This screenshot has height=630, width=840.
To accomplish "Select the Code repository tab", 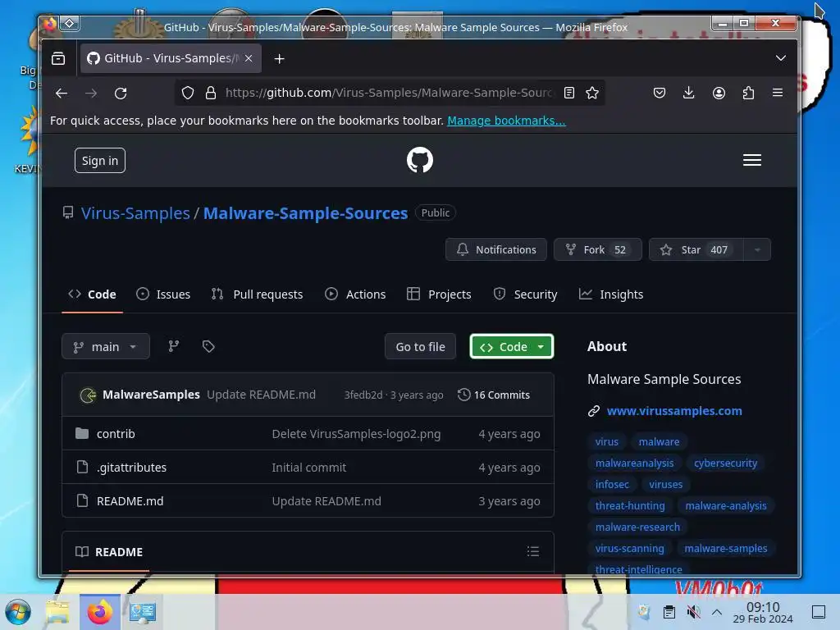I will 92,294.
